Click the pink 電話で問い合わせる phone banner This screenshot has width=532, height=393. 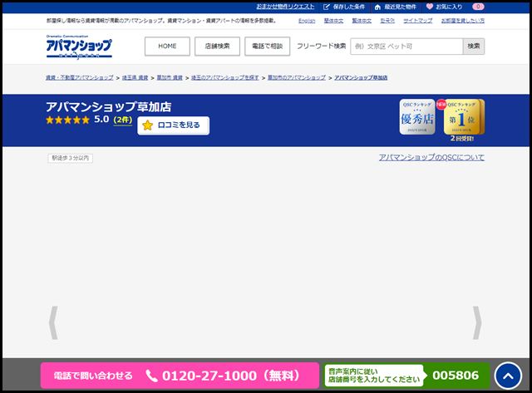pos(180,376)
